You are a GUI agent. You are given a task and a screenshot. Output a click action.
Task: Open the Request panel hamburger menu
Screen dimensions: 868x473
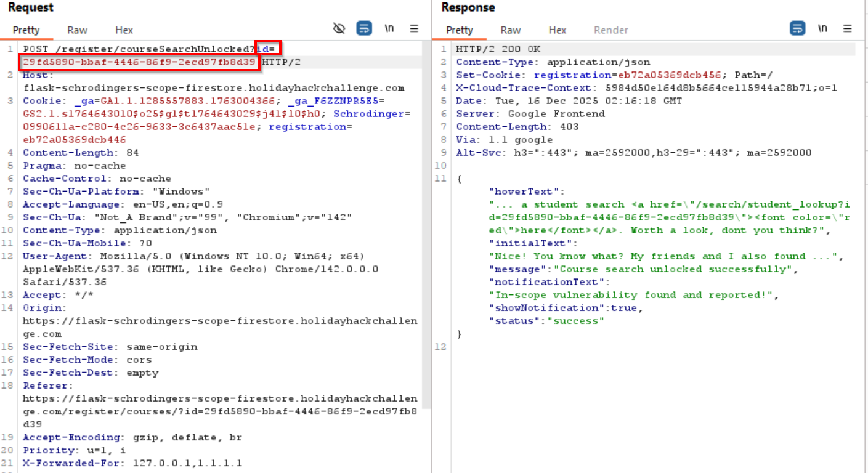point(414,28)
